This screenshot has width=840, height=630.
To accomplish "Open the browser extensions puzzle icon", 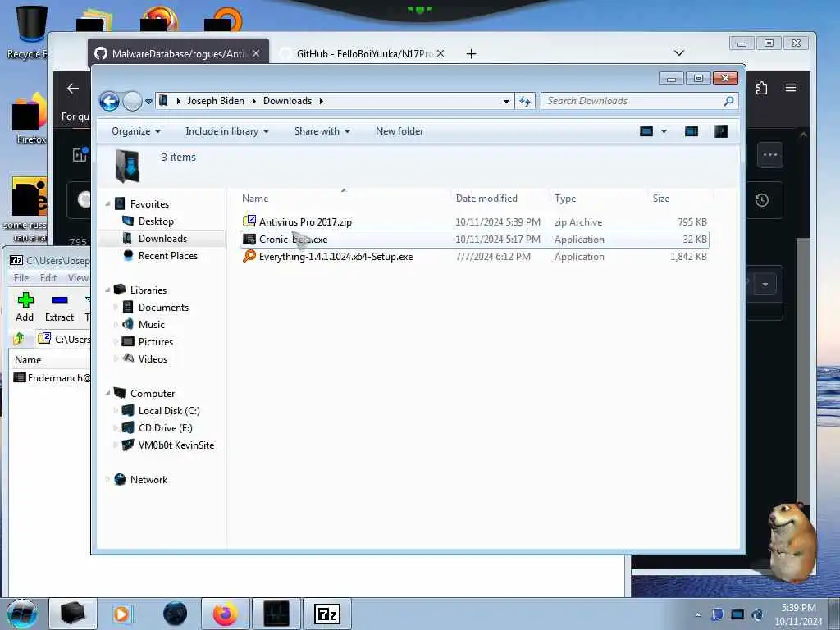I will click(x=762, y=88).
